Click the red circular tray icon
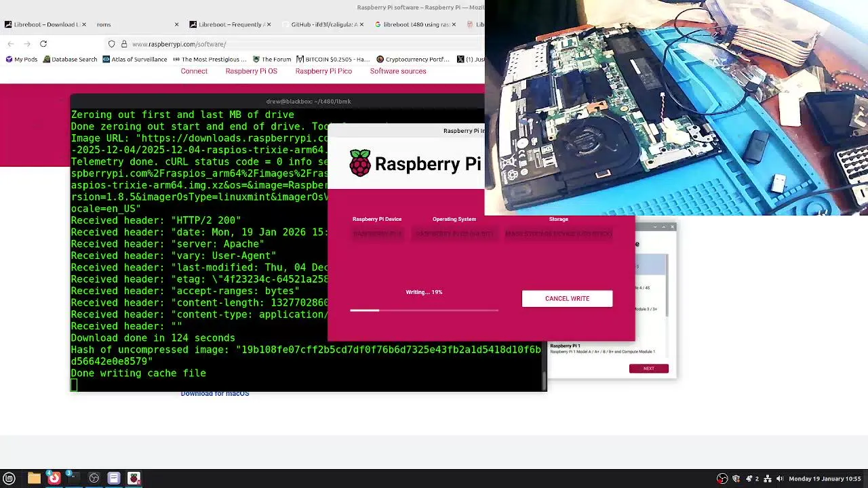Screen dimensions: 868x488 [x=722, y=479]
